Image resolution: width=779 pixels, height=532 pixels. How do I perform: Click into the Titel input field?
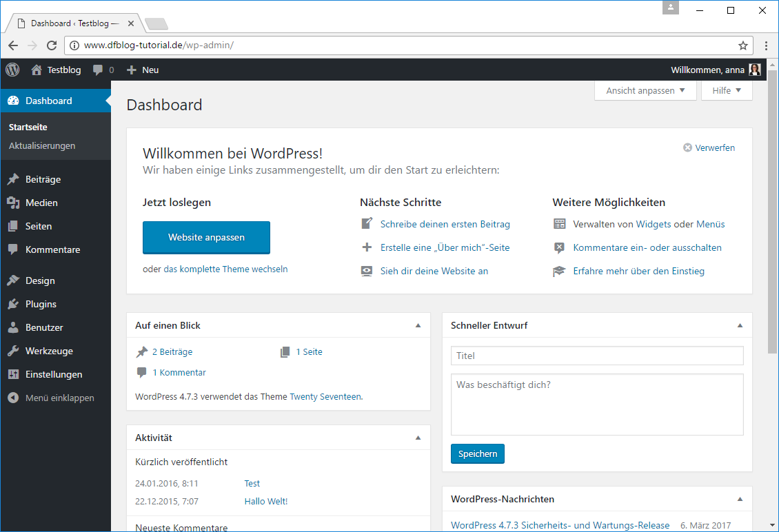click(597, 356)
